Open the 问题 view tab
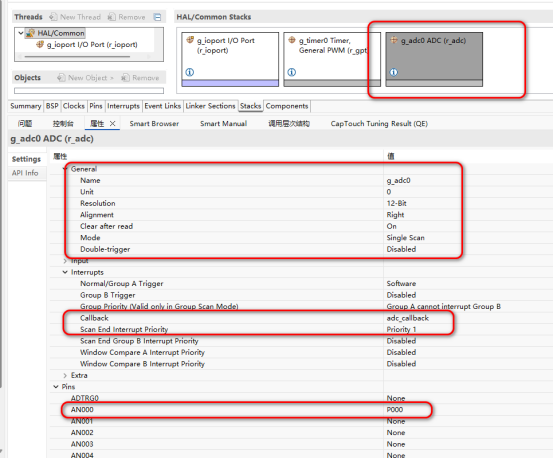Viewport: 553px width, 458px height. 25,123
